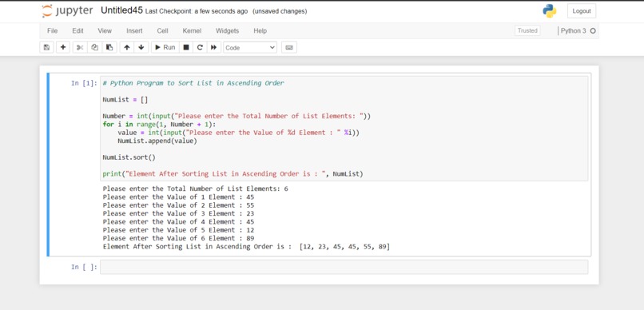Interrupt the kernel stop icon
Screen dimensions: 644x310
click(186, 47)
